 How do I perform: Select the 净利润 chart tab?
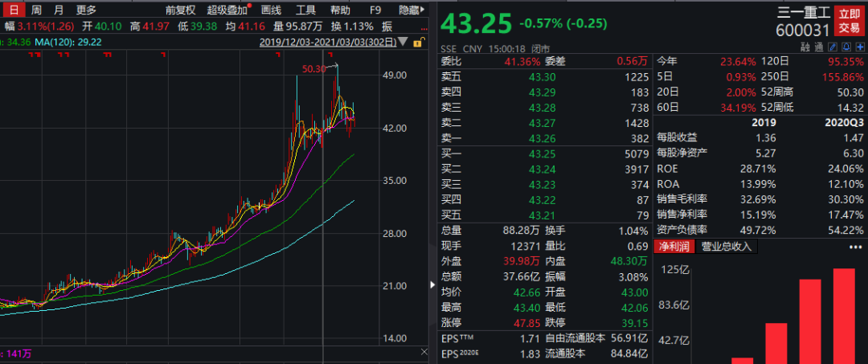click(x=674, y=247)
